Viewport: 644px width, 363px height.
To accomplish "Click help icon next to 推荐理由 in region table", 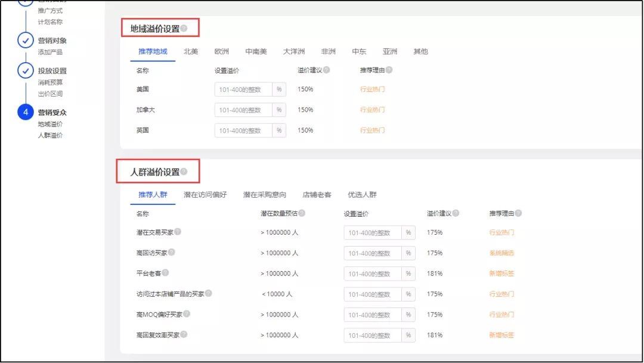I will coord(389,70).
